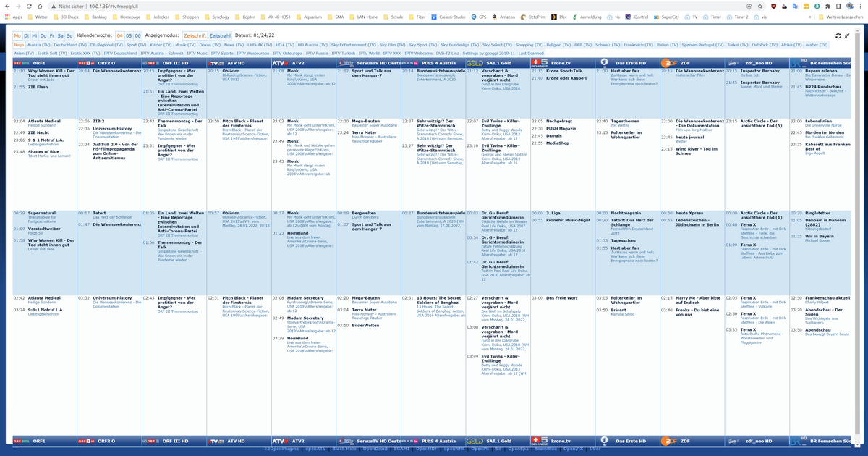Viewport: 868px width, 456px height.
Task: Click Das Erste HD logo in top header
Action: (603, 64)
